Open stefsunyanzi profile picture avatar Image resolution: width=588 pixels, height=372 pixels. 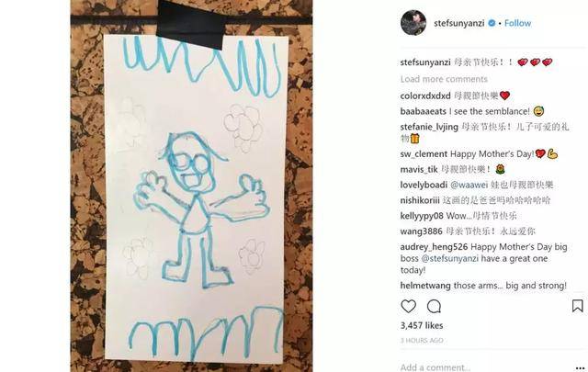(413, 22)
